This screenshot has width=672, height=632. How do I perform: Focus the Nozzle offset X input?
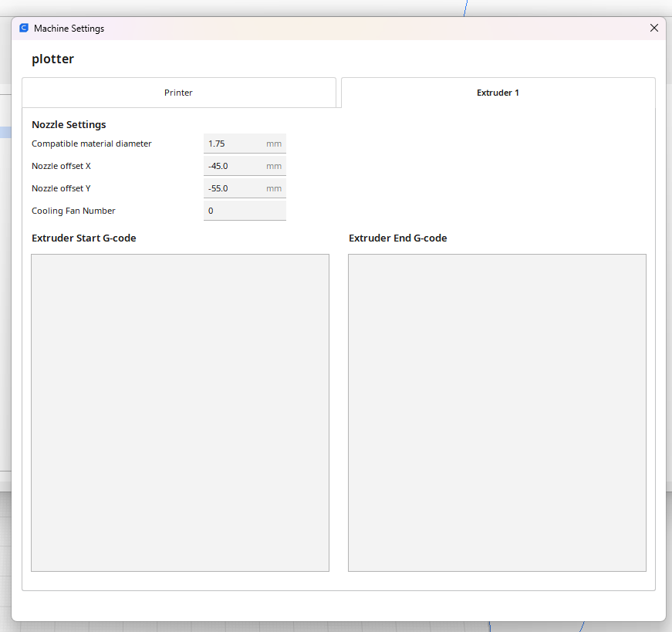(x=235, y=166)
